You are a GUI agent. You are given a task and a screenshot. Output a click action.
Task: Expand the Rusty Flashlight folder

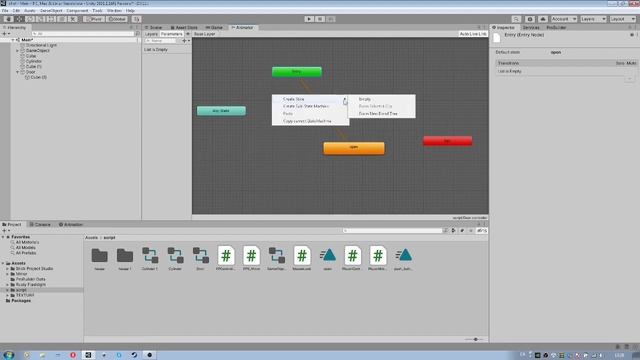click(7, 284)
